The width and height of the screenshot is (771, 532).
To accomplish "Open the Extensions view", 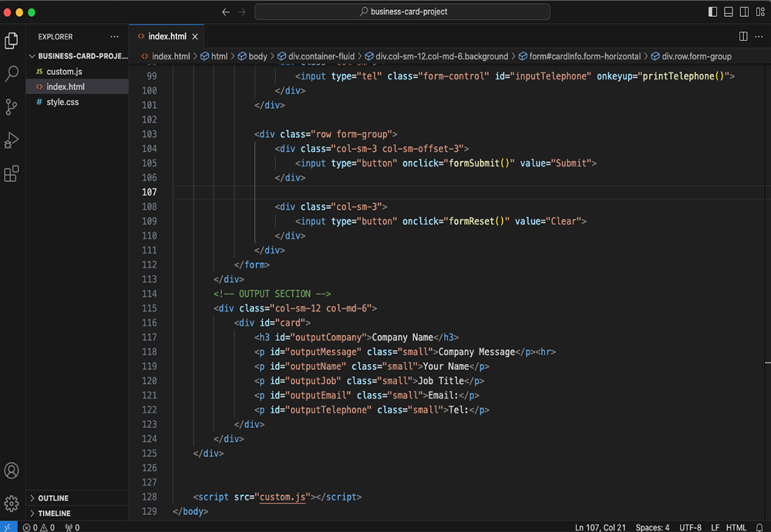I will (x=12, y=173).
